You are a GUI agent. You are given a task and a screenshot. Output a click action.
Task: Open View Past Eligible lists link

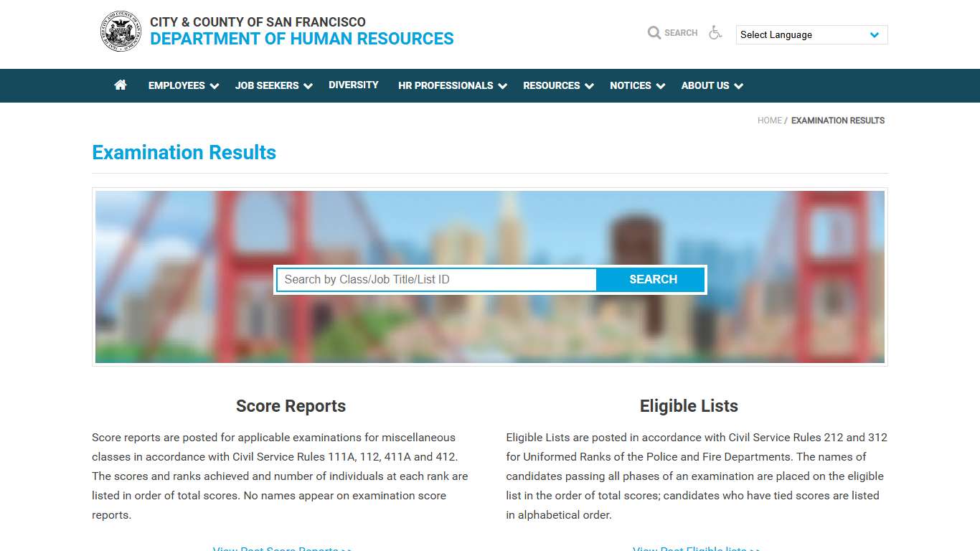pyautogui.click(x=696, y=548)
